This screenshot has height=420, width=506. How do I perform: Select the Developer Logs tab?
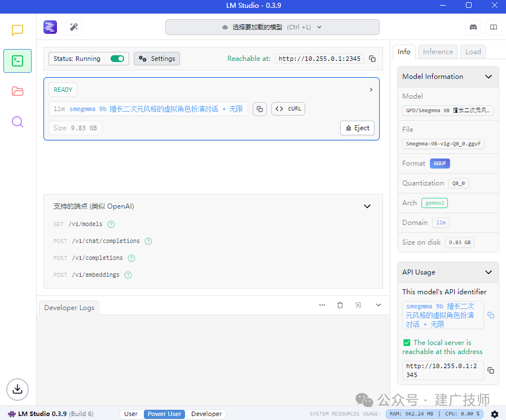69,308
